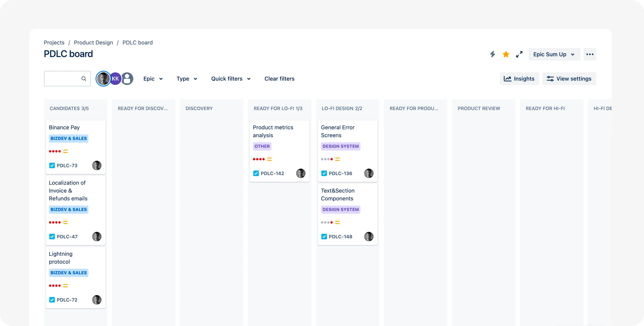Click medium priority icon on Product metrics card
This screenshot has width=644, height=326.
point(270,159)
